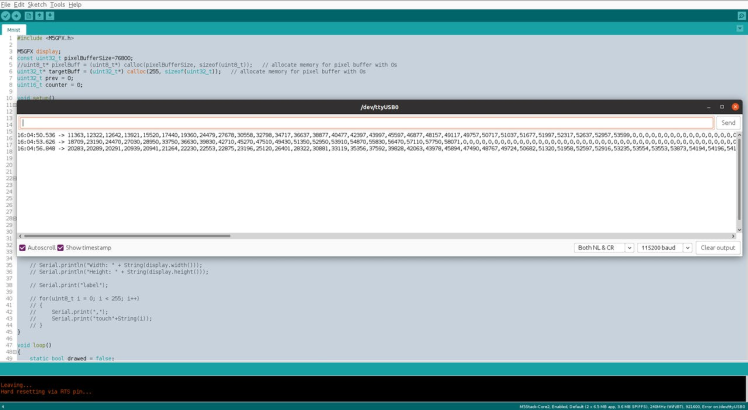Click serial output line 16:04:50.536
Screen dimensions: 748x410
(x=377, y=135)
